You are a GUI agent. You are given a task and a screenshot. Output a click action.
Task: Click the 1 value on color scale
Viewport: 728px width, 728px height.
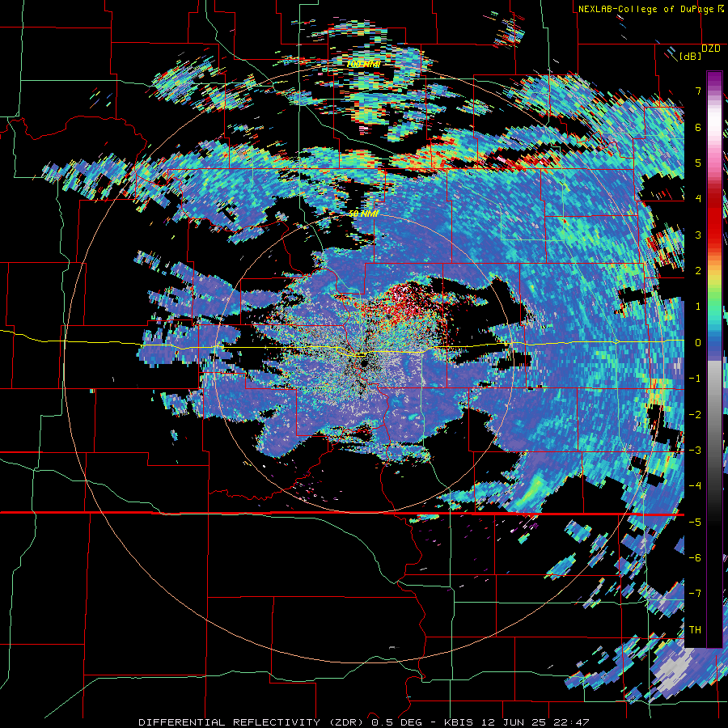pos(698,307)
